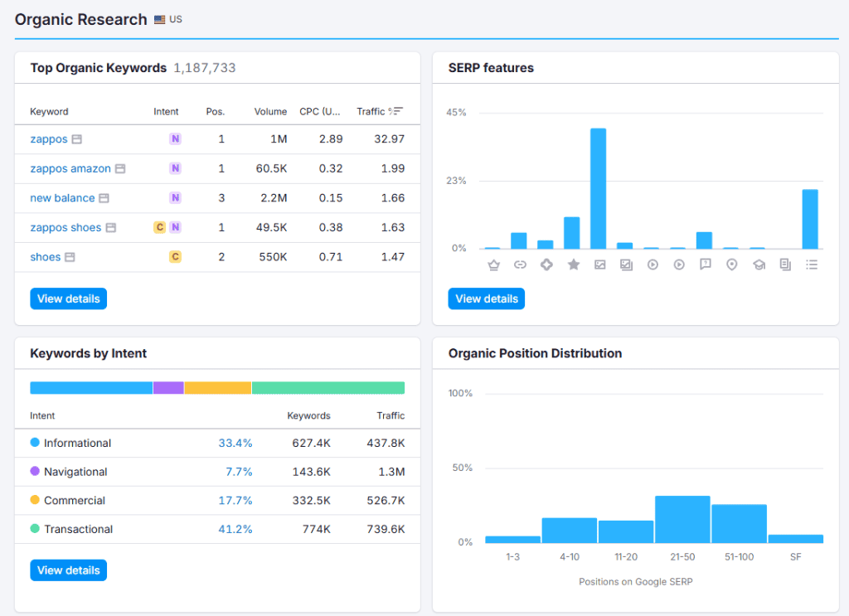The image size is (849, 616).
Task: Open SERP snapshot icon next to shoes
Action: pos(70,257)
